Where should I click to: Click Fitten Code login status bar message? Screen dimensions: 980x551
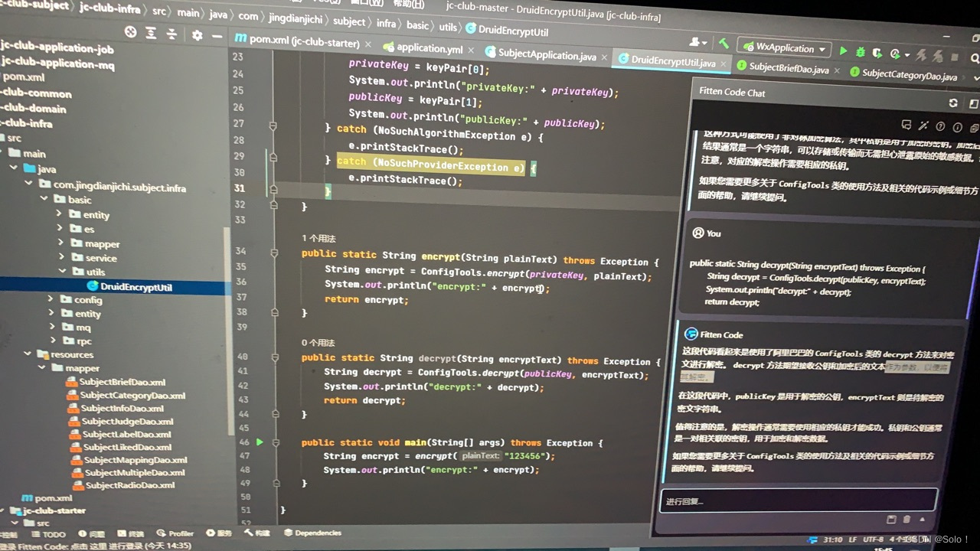tap(96, 546)
